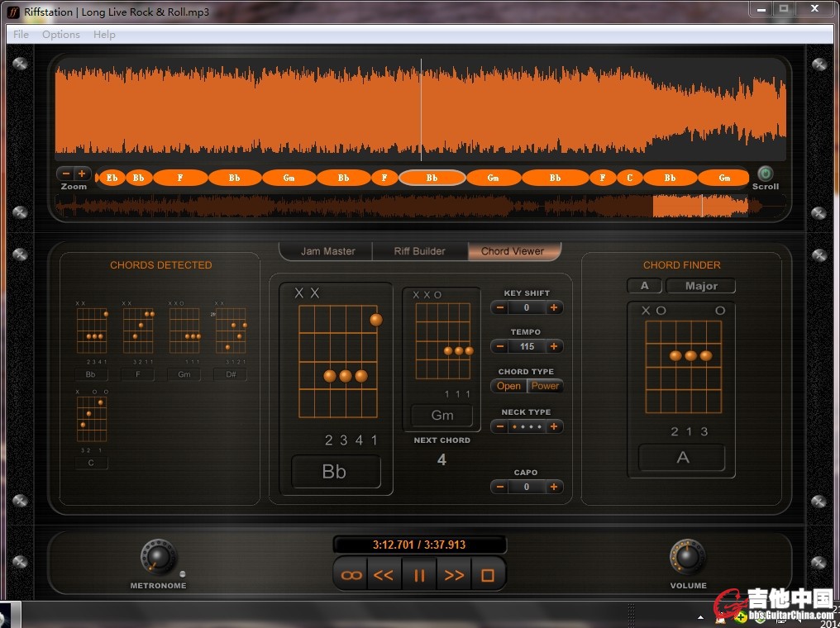Select the Open chord type
The width and height of the screenshot is (840, 628).
pyautogui.click(x=508, y=386)
